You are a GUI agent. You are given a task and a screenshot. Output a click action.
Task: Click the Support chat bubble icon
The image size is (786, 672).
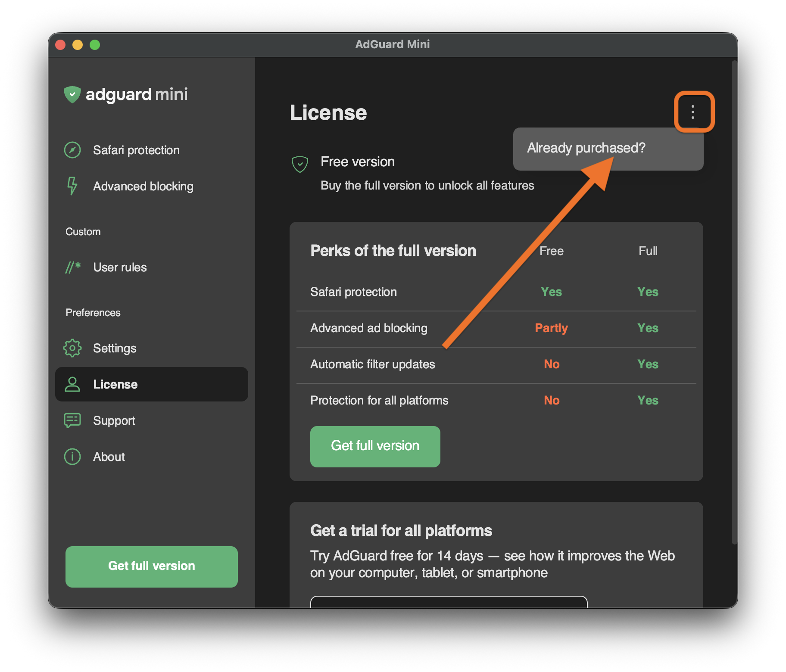(x=72, y=420)
